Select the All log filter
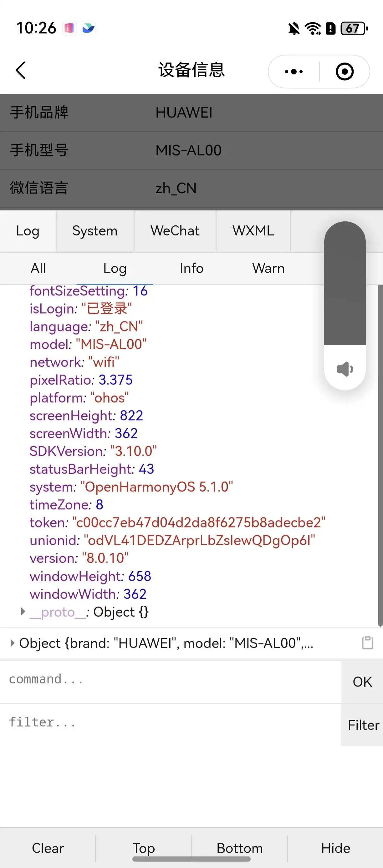Screen dimensions: 383x868 pos(38,269)
